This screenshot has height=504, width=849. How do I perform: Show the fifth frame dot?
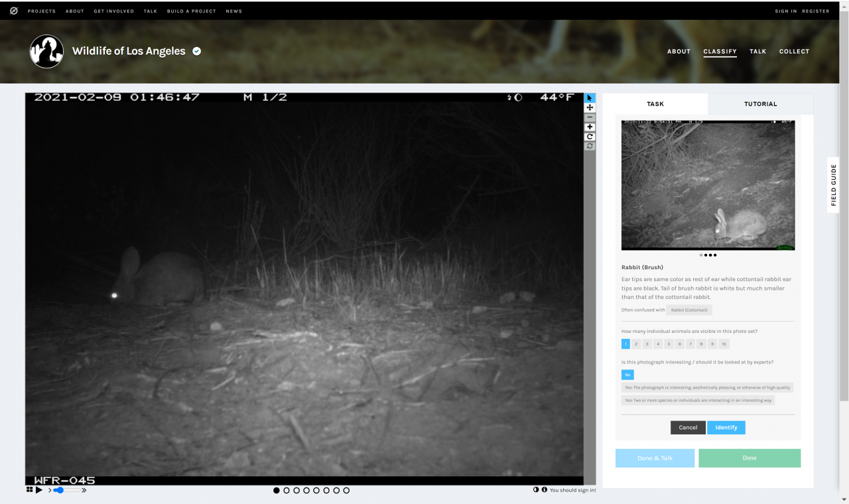pyautogui.click(x=316, y=491)
